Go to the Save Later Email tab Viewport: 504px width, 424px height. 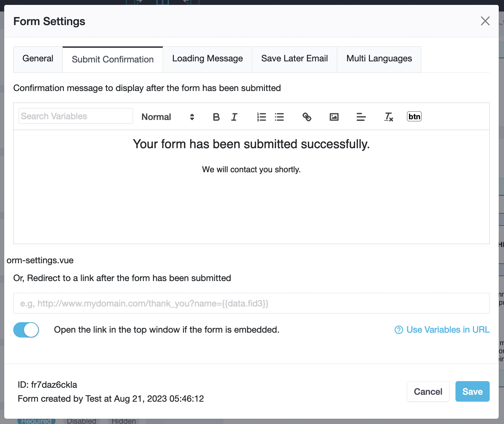pyautogui.click(x=294, y=59)
